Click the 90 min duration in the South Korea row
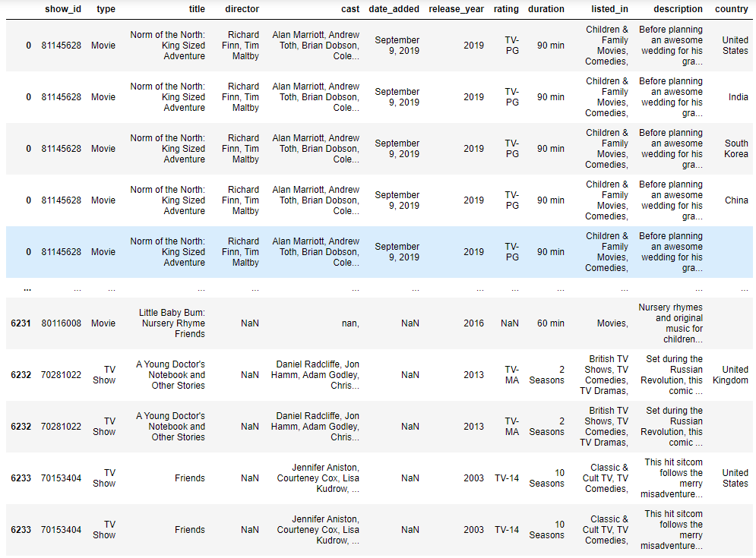 (551, 148)
